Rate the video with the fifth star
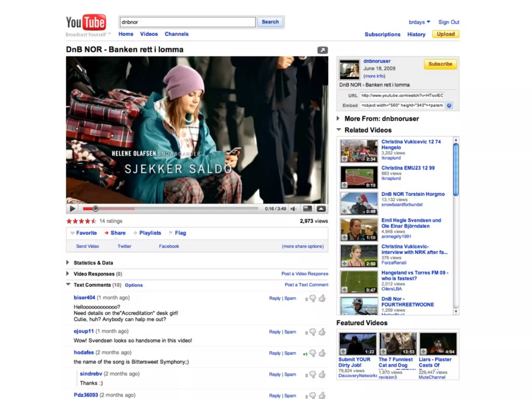This screenshot has height=399, width=532. point(94,221)
